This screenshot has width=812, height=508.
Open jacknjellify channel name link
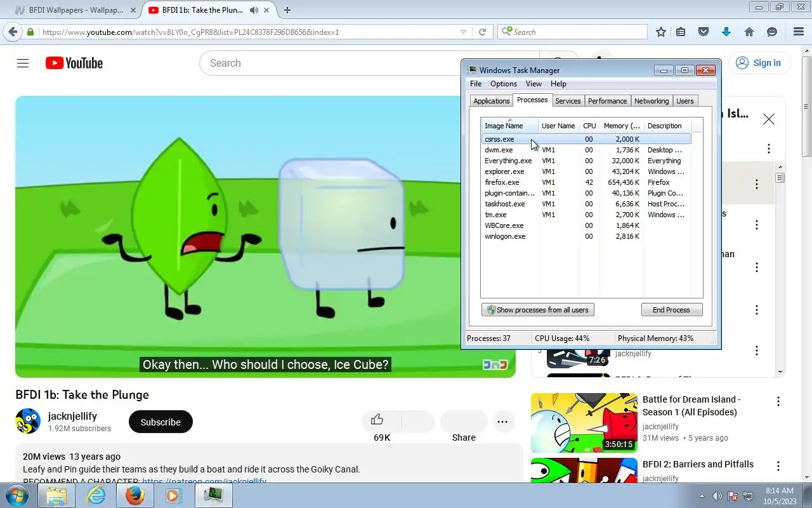(x=72, y=416)
